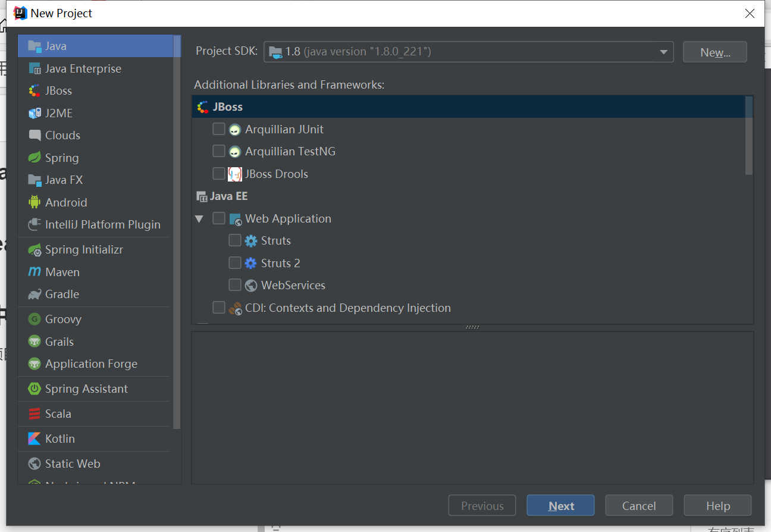This screenshot has width=771, height=532.
Task: Tick the CDI Contexts and Dependency Injection checkbox
Action: [219, 308]
